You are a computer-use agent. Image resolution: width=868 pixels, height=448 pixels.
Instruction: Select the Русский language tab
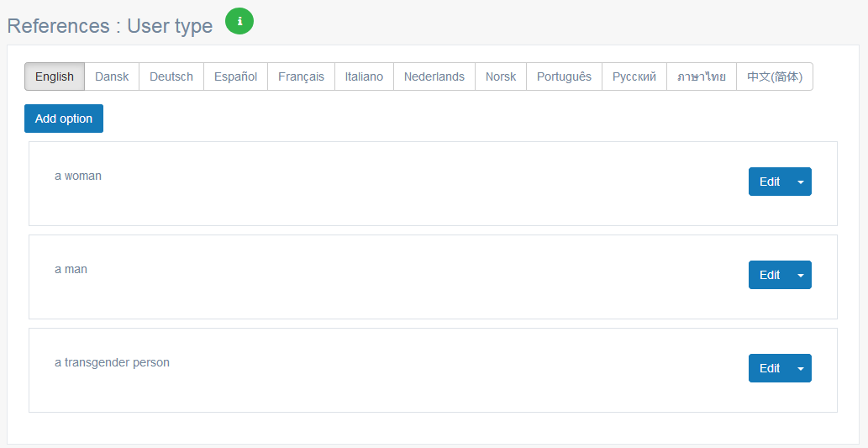(x=634, y=76)
